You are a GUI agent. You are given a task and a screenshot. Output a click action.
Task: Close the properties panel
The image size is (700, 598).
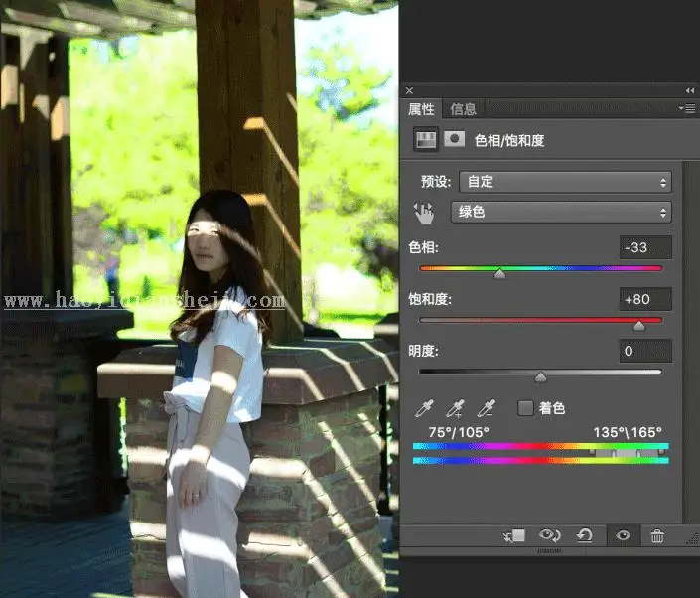coord(409,90)
